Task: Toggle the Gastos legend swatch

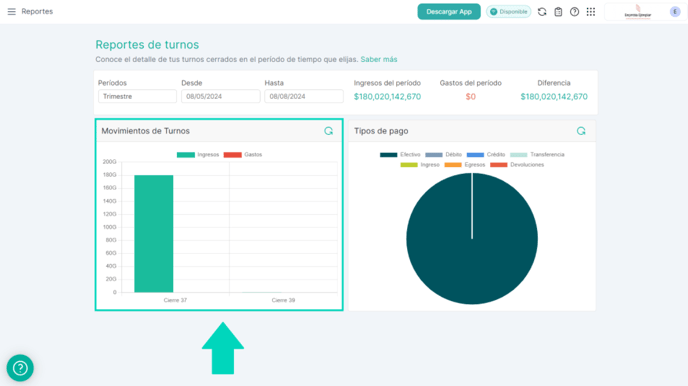Action: pos(233,154)
